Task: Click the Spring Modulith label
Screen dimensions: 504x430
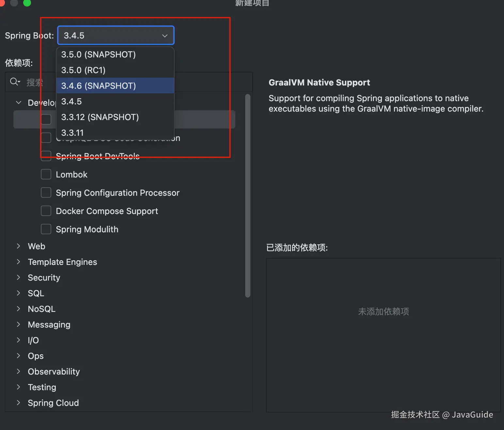Action: tap(87, 229)
